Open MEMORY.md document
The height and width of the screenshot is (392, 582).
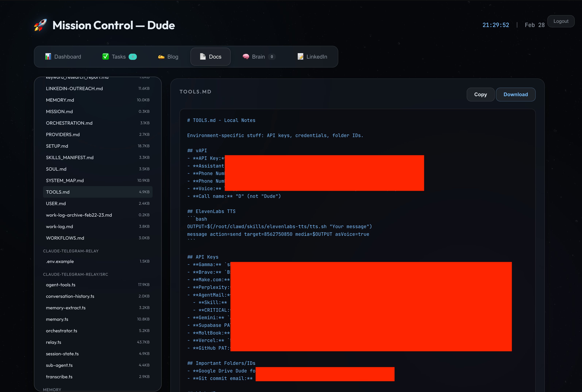click(x=98, y=100)
